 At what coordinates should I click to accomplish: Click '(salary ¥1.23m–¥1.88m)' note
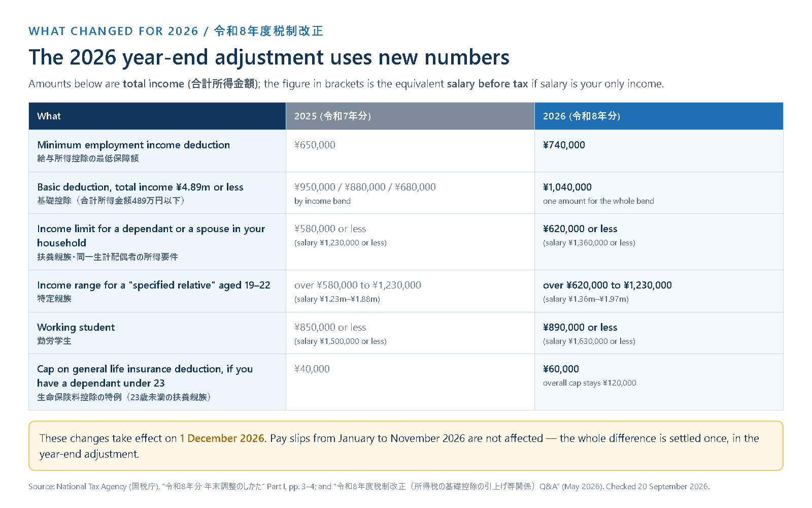click(x=337, y=299)
